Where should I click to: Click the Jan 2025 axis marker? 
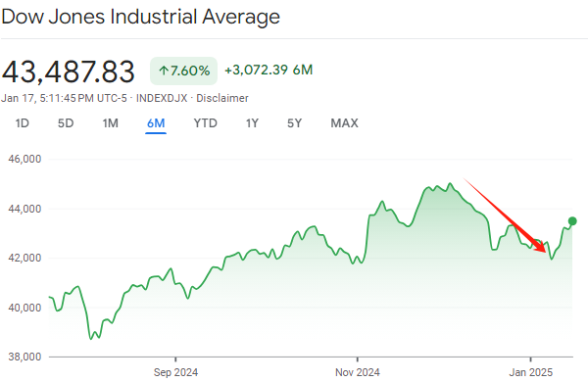click(530, 372)
